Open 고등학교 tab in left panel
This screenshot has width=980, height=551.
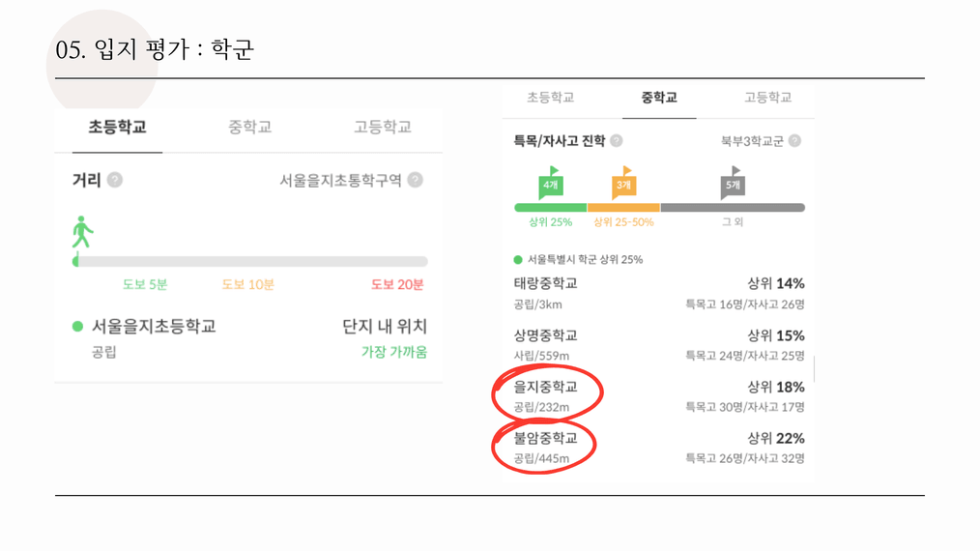tap(383, 127)
